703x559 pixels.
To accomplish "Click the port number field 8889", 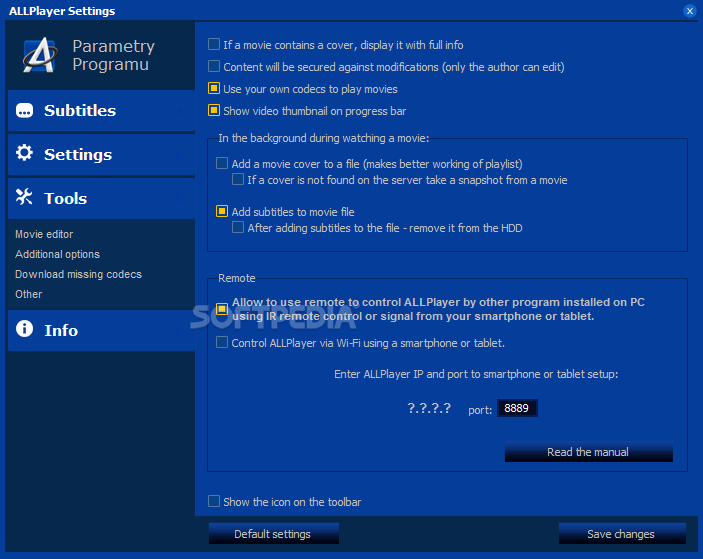I will tap(517, 408).
